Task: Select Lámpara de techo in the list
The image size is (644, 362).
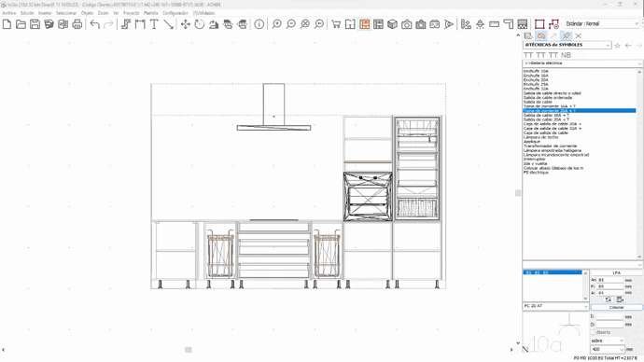Action: (540, 137)
